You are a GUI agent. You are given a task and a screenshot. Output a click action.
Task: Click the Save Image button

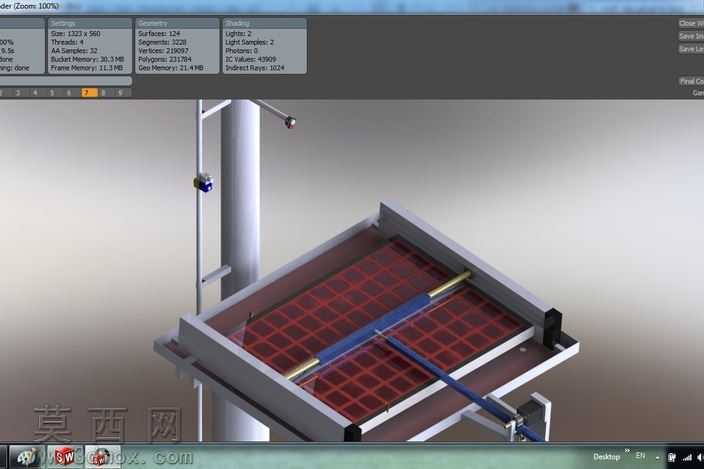tap(691, 36)
